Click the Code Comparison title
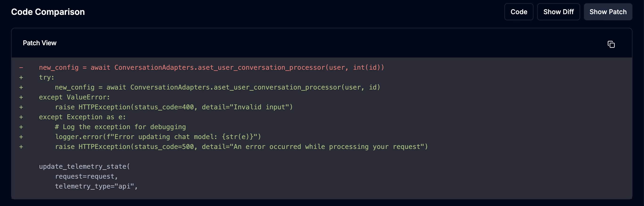 click(48, 12)
